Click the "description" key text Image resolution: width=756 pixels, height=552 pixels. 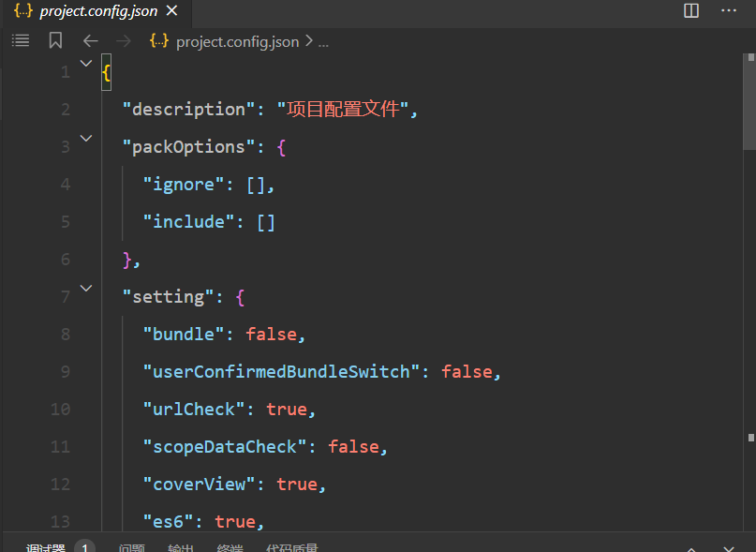(x=188, y=110)
